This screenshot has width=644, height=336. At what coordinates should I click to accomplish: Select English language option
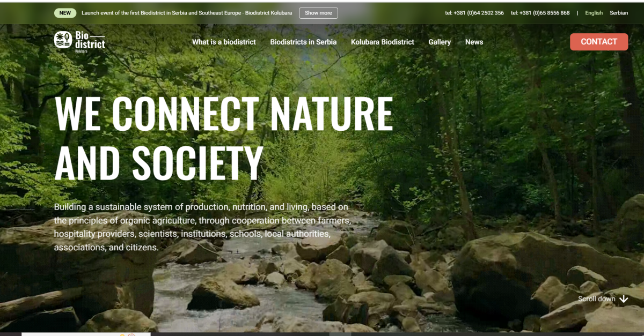tap(594, 13)
